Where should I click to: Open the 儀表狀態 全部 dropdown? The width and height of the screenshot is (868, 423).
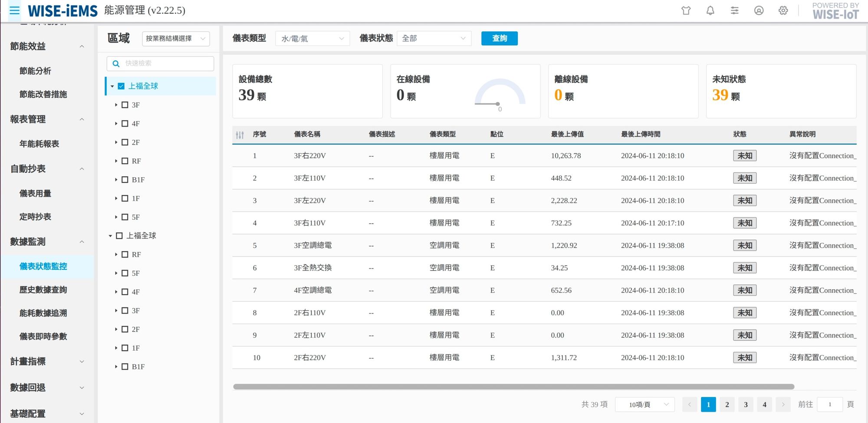pyautogui.click(x=434, y=39)
